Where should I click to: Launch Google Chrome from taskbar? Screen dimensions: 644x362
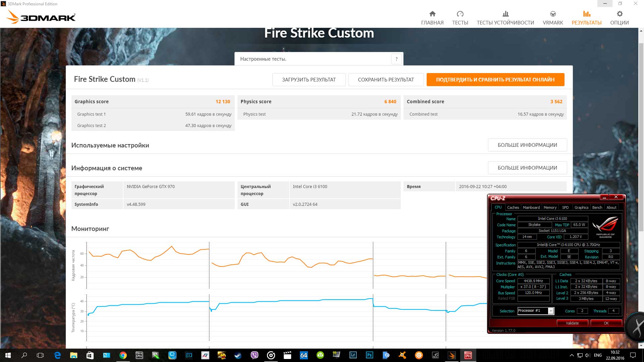(123, 355)
